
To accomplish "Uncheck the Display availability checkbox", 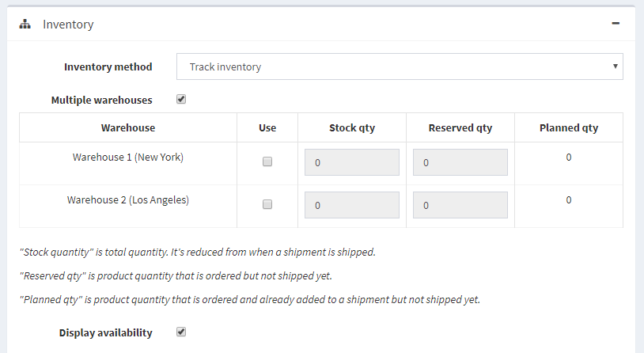I will point(181,332).
